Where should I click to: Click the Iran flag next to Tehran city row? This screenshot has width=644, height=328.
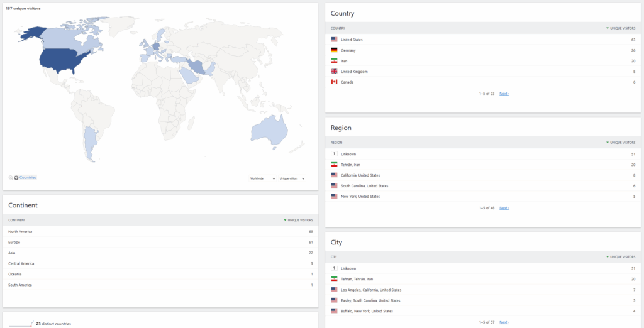pos(335,279)
